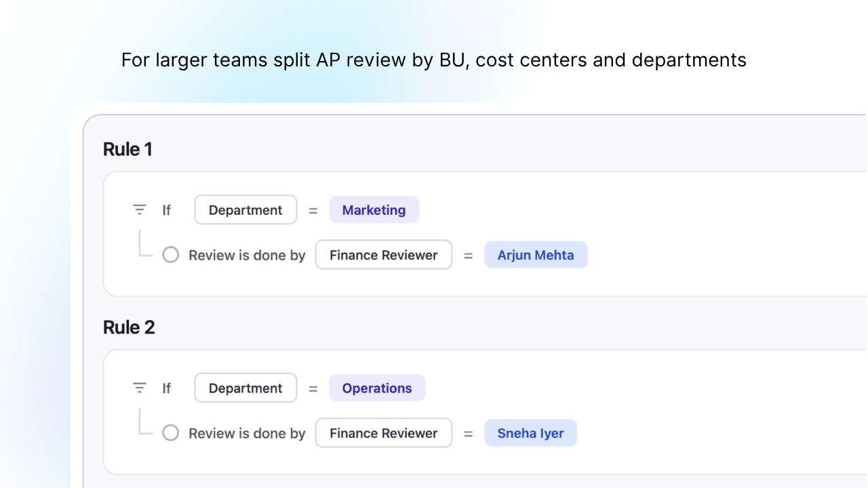Select the radio button in Rule 2 reviewer row

(170, 432)
